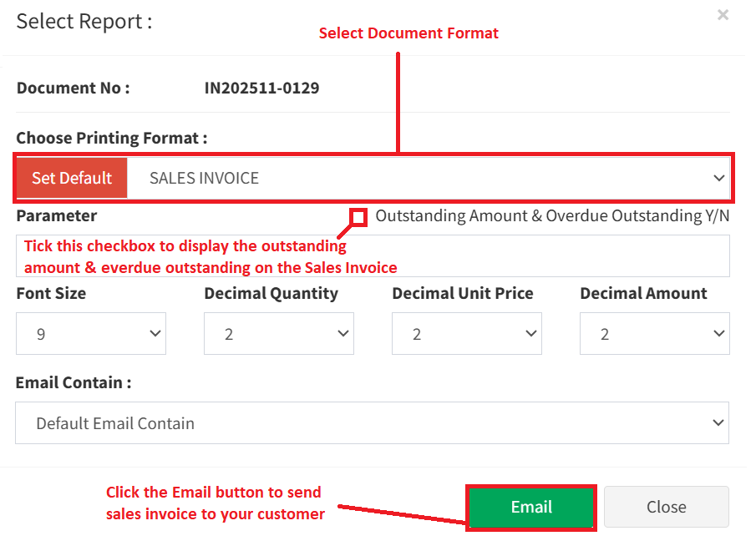Click the Select Report dialog title
756x546 pixels.
click(84, 22)
